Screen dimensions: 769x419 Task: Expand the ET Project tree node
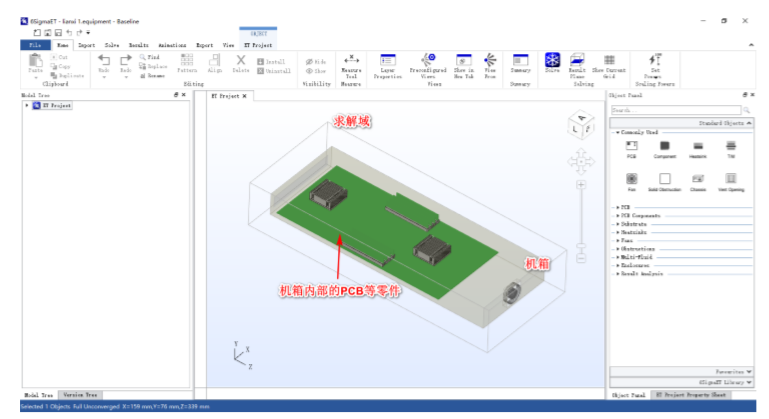tap(27, 104)
